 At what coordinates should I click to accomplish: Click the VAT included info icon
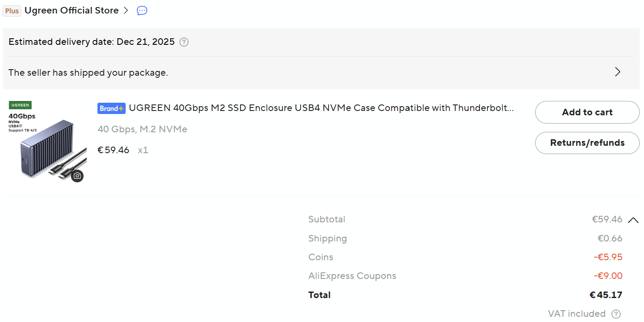coord(616,314)
